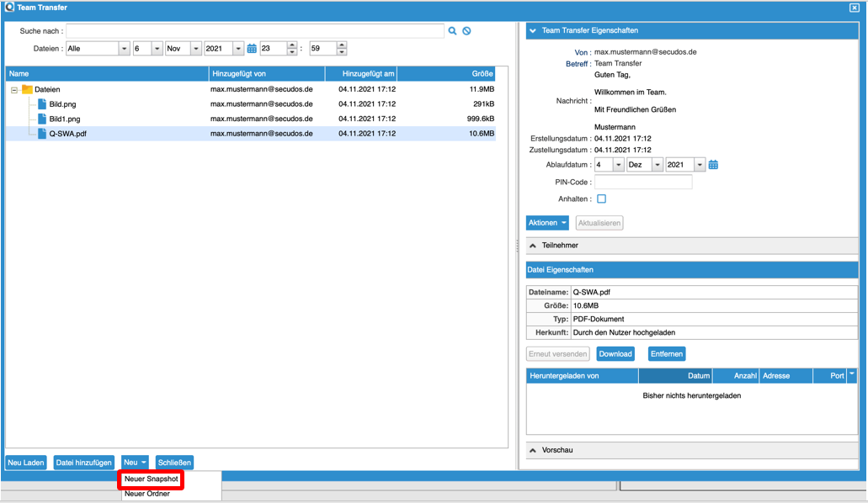Click the search magnifier icon
Viewport: 868px width, 503px height.
[x=452, y=31]
